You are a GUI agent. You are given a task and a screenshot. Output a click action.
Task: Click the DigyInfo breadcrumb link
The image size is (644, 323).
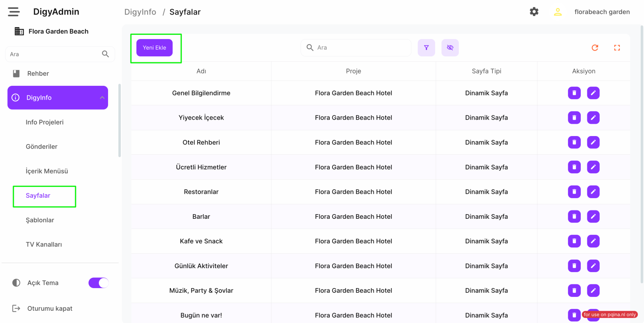[x=140, y=12]
